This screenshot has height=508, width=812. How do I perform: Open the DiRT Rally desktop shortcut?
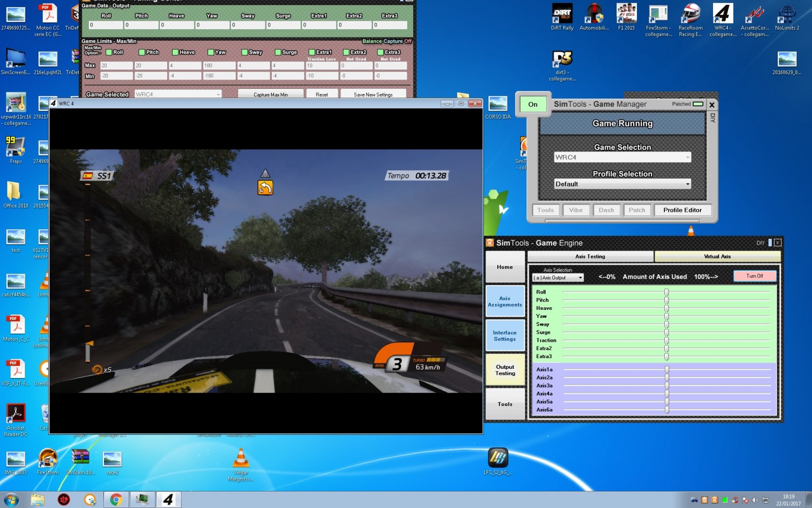click(562, 15)
